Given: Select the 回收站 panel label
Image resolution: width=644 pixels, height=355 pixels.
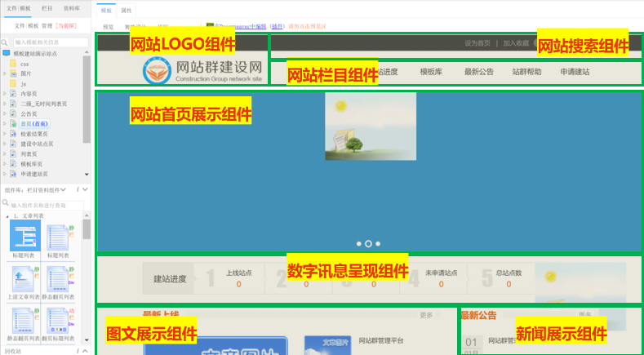Looking at the screenshot, I should coord(13,351).
